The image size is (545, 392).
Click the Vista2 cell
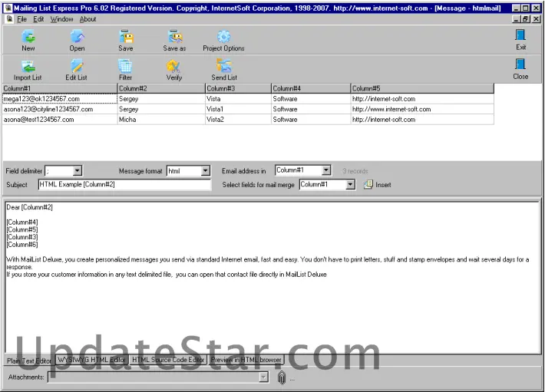(x=238, y=120)
